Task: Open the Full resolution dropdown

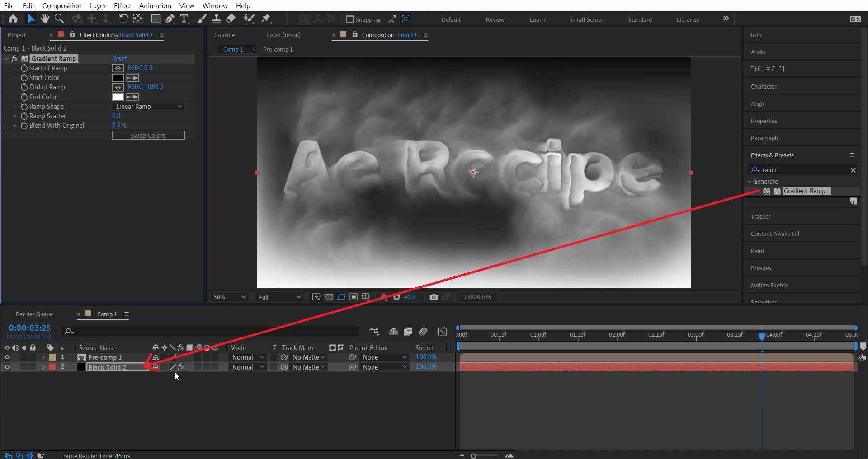Action: pos(279,297)
